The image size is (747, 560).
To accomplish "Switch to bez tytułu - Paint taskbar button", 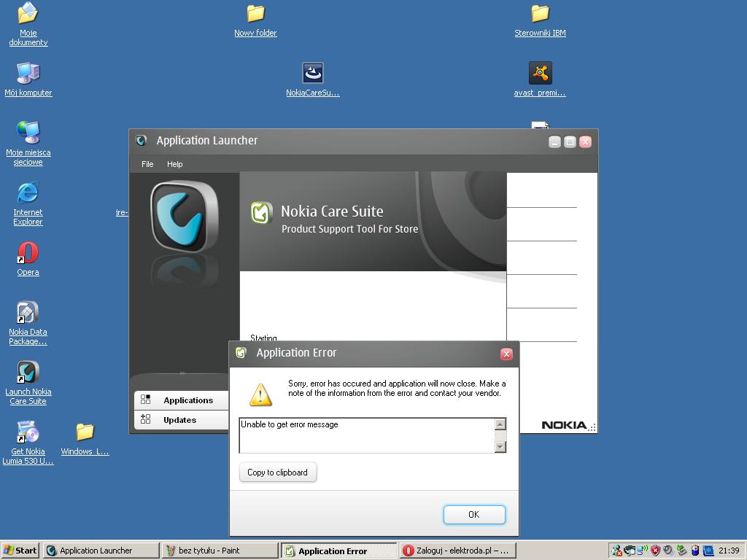I will click(220, 551).
